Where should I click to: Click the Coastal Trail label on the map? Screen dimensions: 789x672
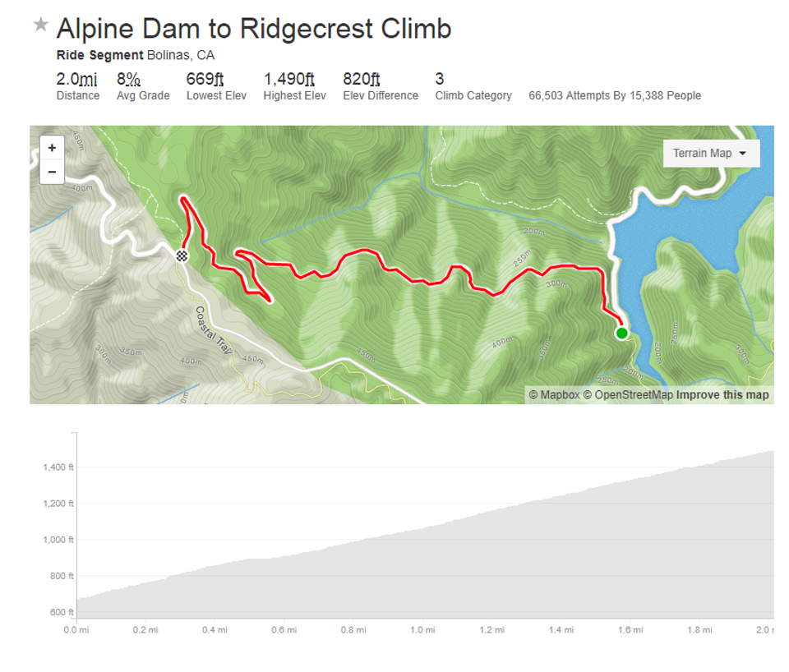pyautogui.click(x=214, y=330)
